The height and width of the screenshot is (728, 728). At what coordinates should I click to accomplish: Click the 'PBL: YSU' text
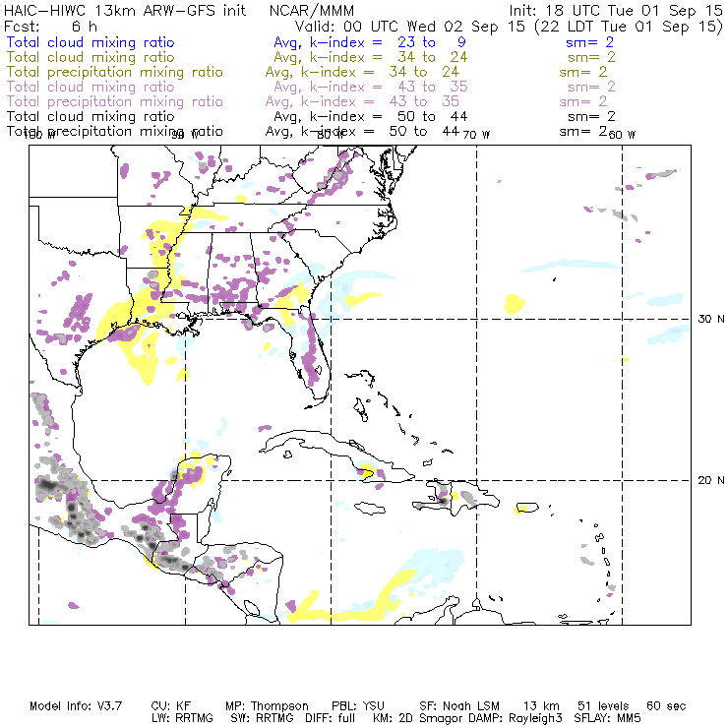coord(358,706)
